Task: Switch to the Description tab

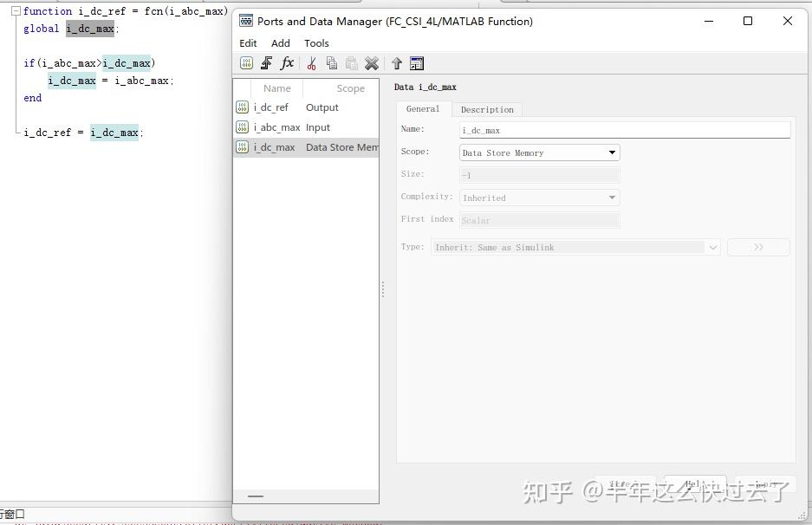Action: (486, 109)
